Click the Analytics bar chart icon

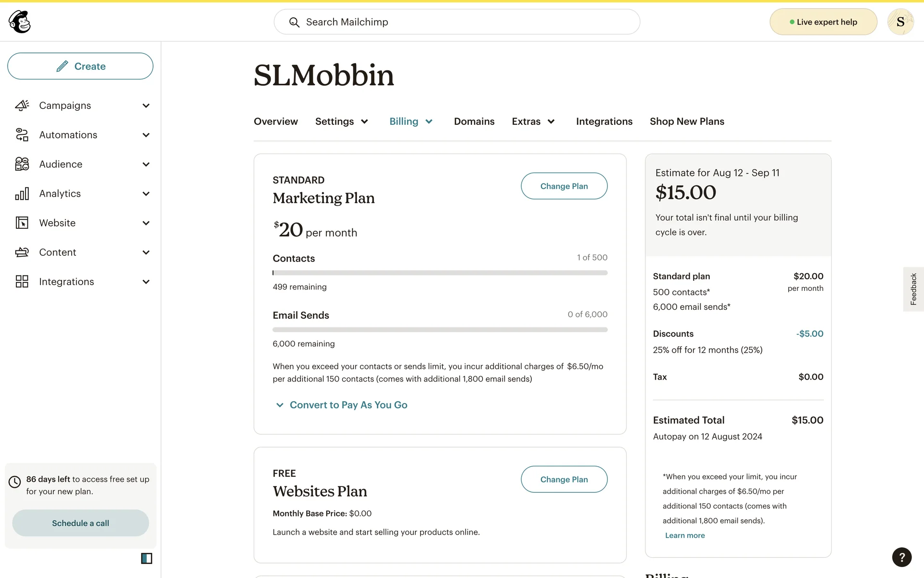22,194
